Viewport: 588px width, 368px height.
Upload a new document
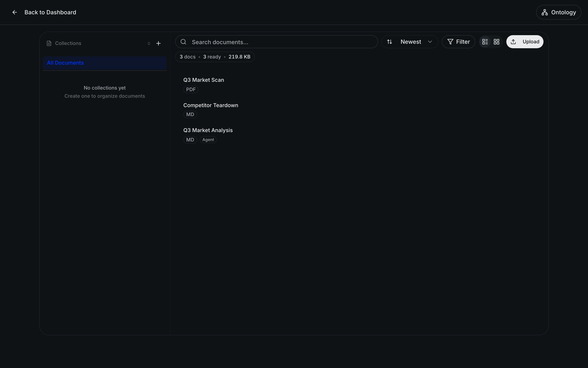[x=525, y=42]
